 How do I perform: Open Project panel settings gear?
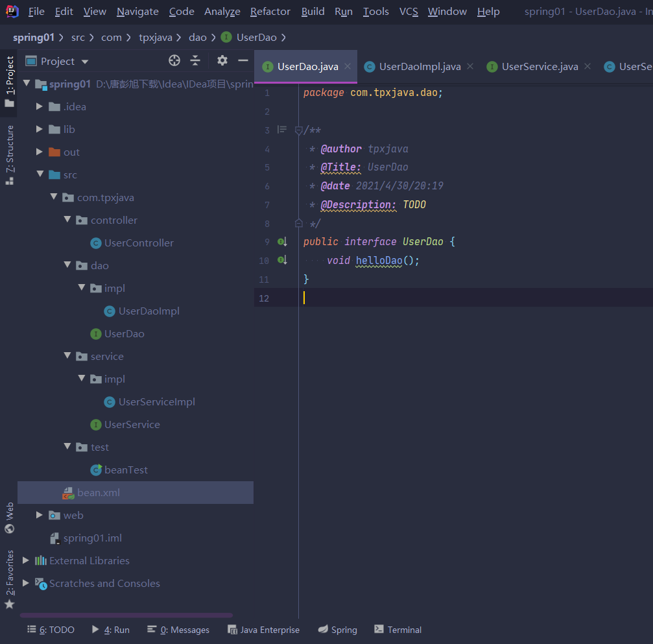coord(222,61)
